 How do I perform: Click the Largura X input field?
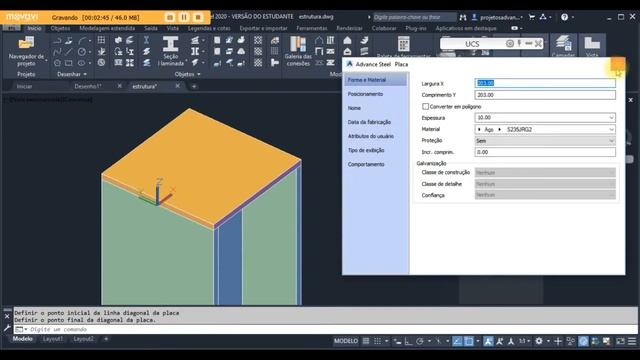[545, 83]
